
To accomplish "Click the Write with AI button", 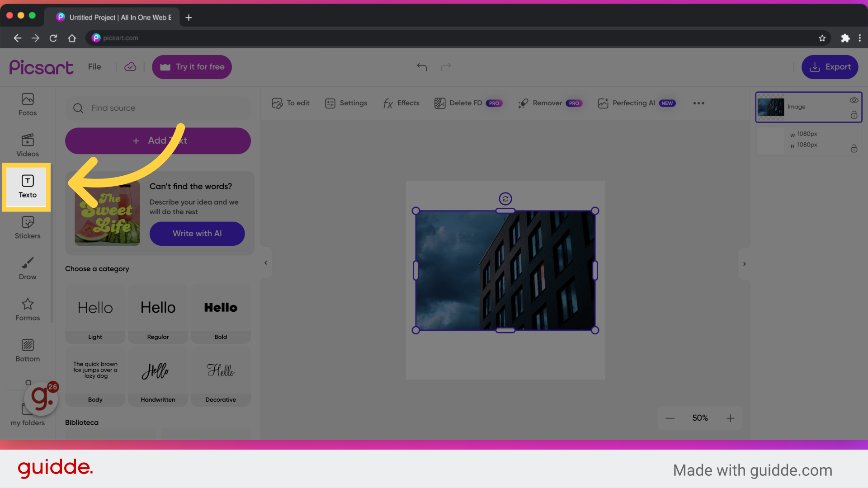I will coord(197,234).
